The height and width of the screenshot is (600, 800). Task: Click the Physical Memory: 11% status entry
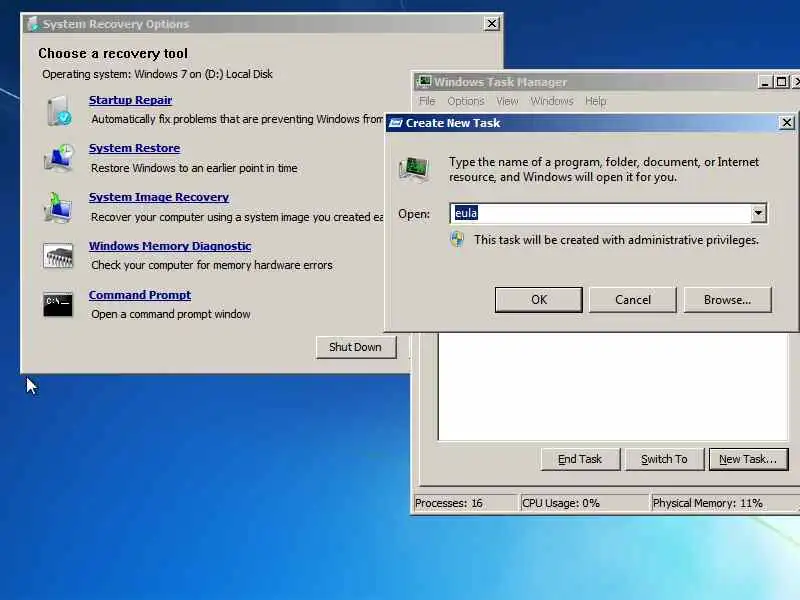click(x=724, y=503)
